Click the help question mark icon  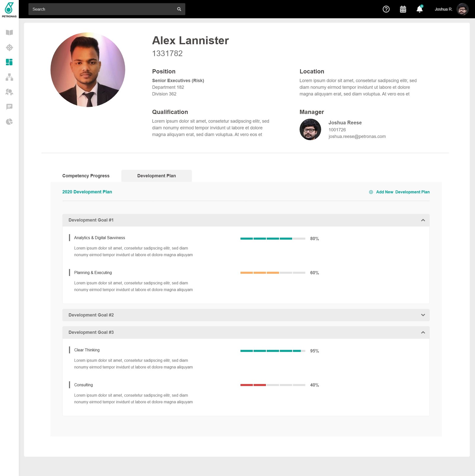coord(386,9)
